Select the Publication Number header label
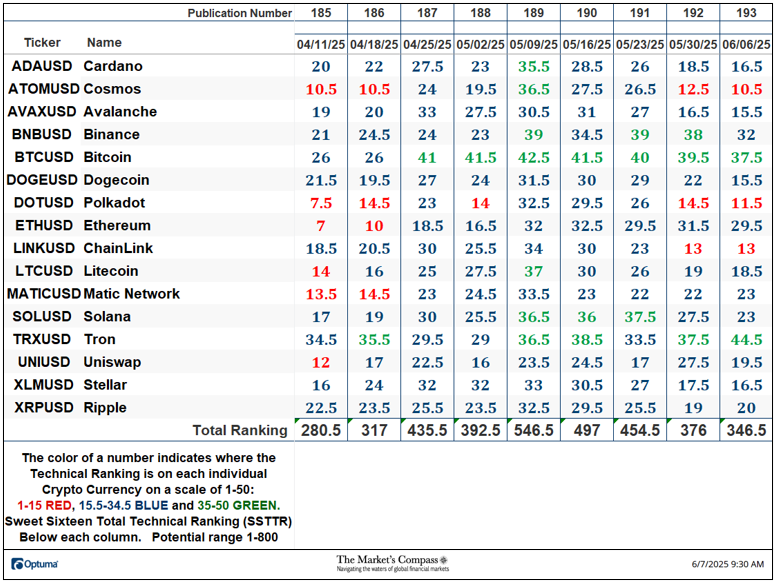This screenshot has height=581, width=774. point(239,13)
